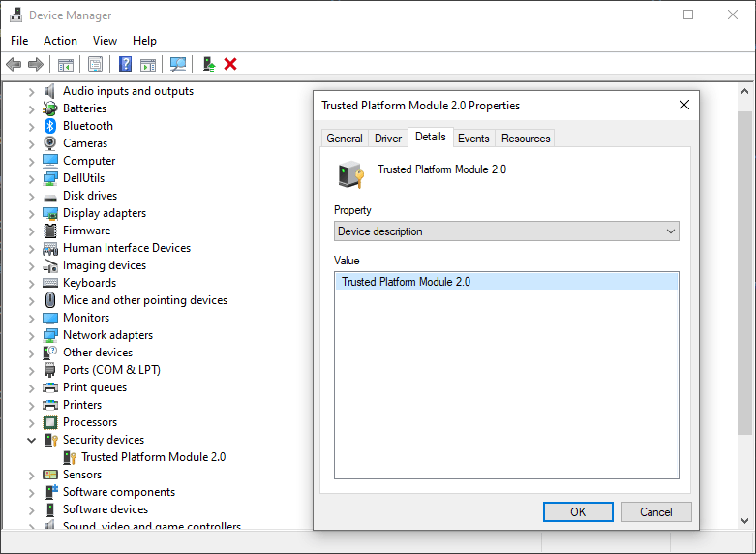Open the Help menu
Viewport: 756px width, 554px height.
point(144,41)
